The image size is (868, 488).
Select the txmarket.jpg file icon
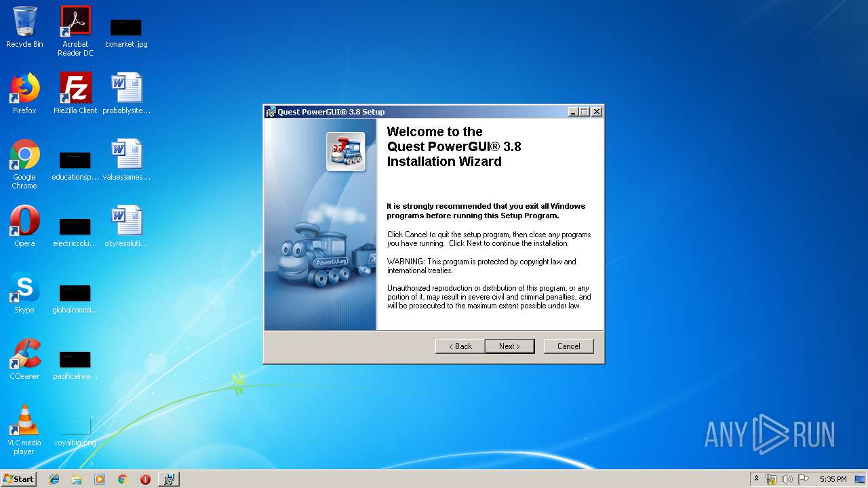click(x=126, y=32)
